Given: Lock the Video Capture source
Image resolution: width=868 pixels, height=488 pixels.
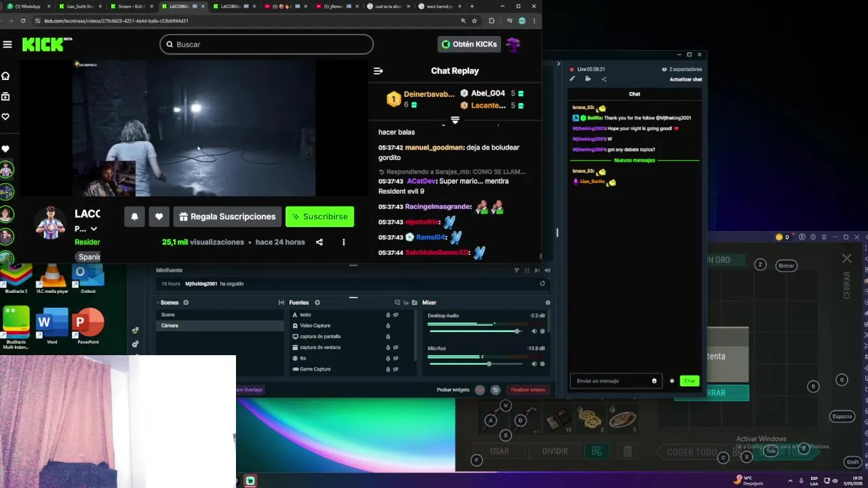Looking at the screenshot, I should (x=388, y=325).
